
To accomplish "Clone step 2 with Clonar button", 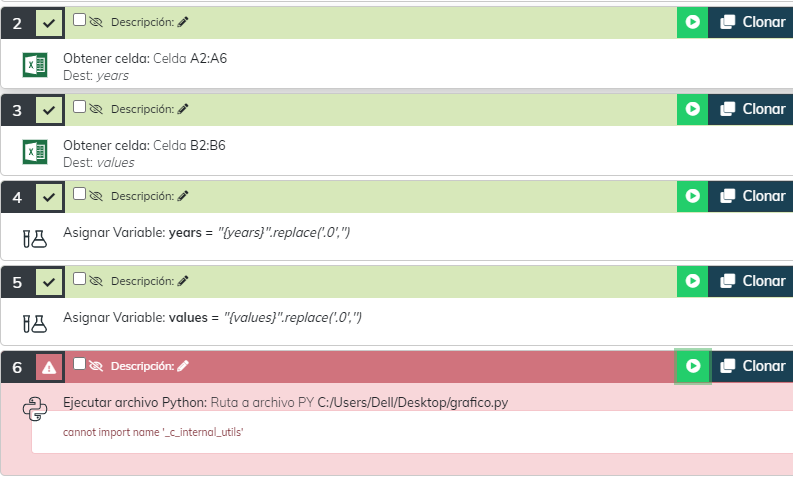I will coord(751,23).
